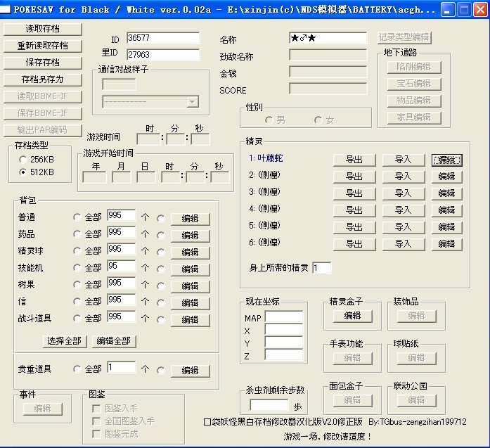Click the 读取存档 button
The height and width of the screenshot is (448, 490).
43,29
